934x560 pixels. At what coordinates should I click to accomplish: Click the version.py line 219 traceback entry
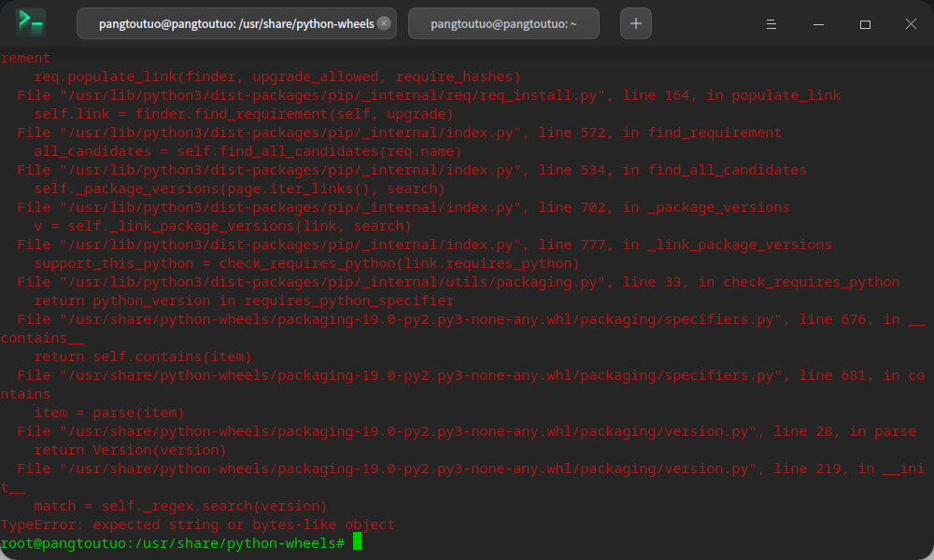[462, 478]
